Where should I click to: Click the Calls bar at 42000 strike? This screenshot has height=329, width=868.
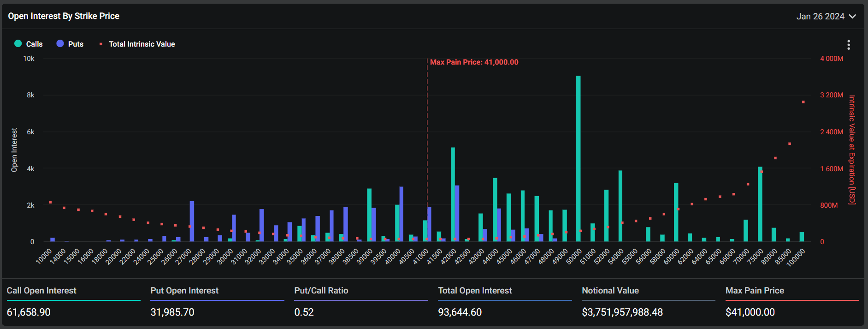(453, 194)
